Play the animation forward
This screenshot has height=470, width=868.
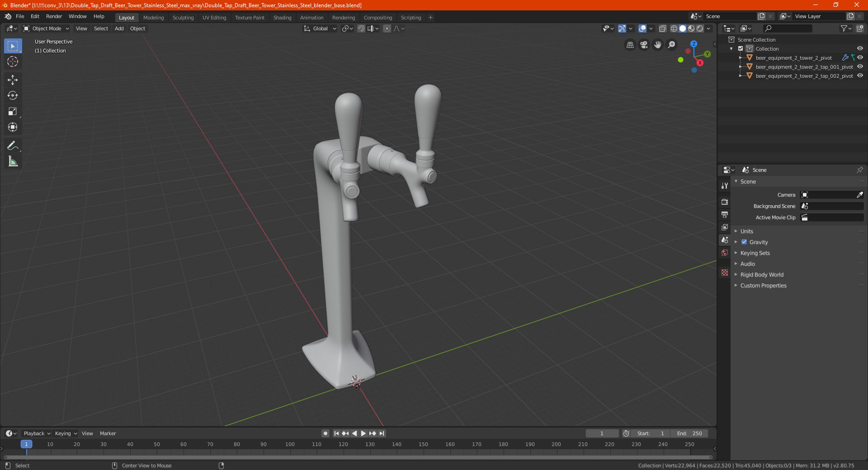tap(363, 433)
